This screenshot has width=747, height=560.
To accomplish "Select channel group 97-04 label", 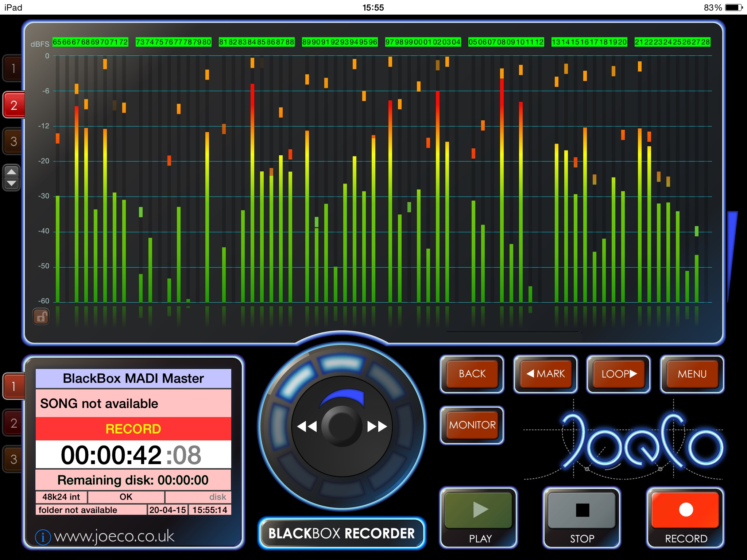I will (423, 42).
